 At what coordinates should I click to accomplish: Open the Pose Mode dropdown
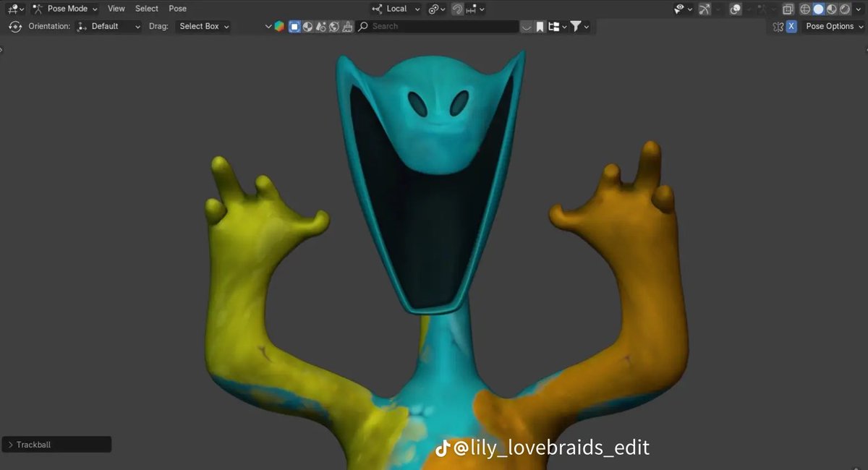(66, 9)
